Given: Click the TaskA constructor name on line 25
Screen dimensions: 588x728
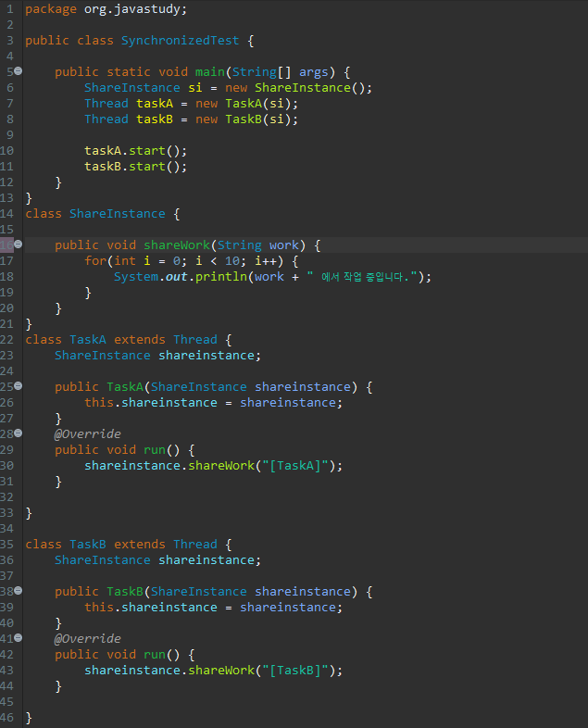Looking at the screenshot, I should pyautogui.click(x=125, y=387).
